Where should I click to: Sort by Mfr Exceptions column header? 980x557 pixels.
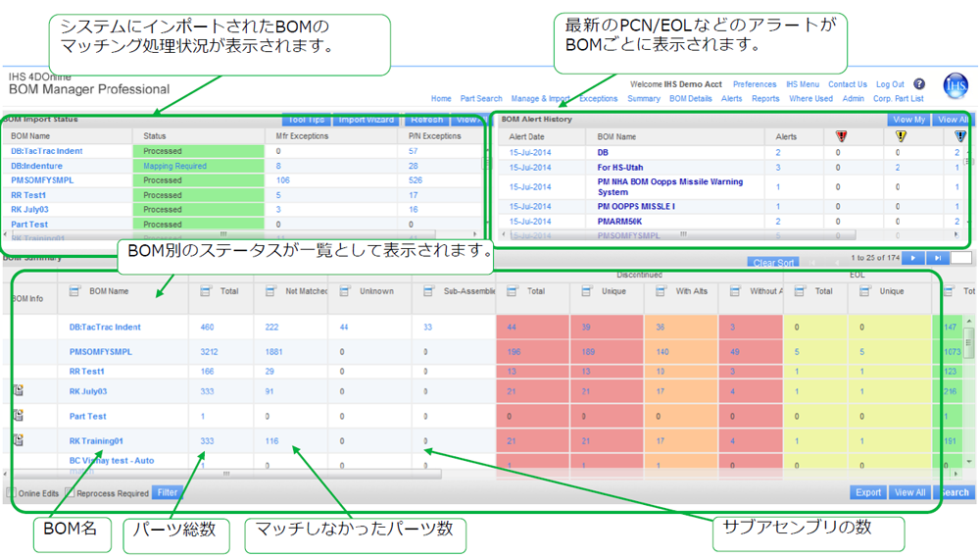[302, 136]
